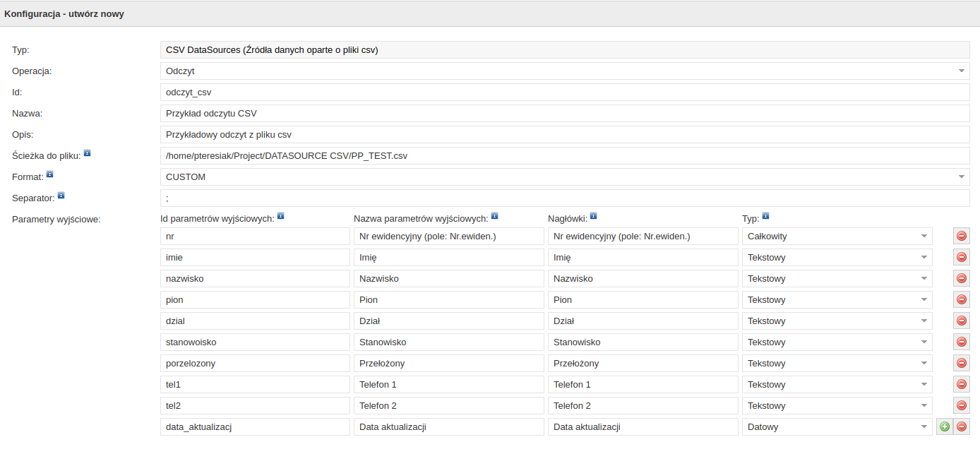This screenshot has height=454, width=980.
Task: Open the Operacja dropdown showing Odczyt
Action: coord(565,71)
